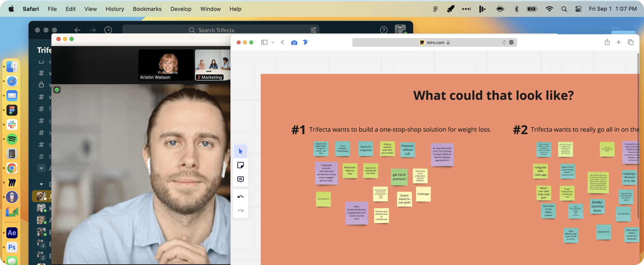Viewport: 644px width, 265px height.
Task: Select the Miro sticky note tool
Action: [x=241, y=165]
